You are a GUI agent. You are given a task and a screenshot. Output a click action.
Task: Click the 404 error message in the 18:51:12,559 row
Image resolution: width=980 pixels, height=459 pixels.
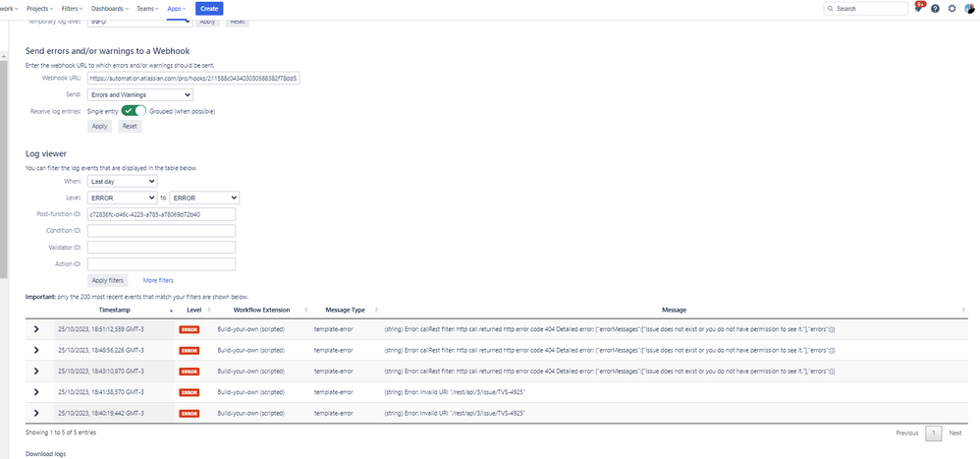(x=610, y=329)
